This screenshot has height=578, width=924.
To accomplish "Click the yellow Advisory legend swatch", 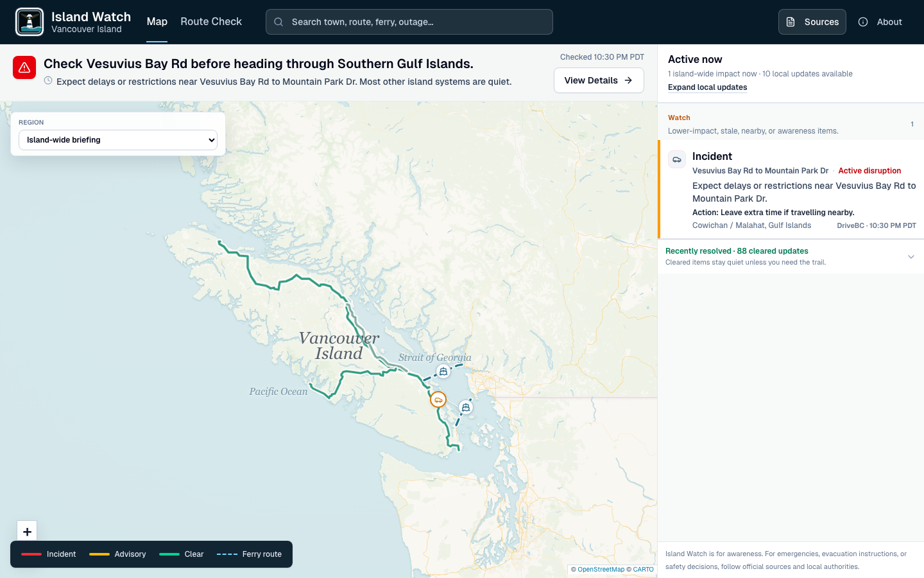I will (x=99, y=554).
